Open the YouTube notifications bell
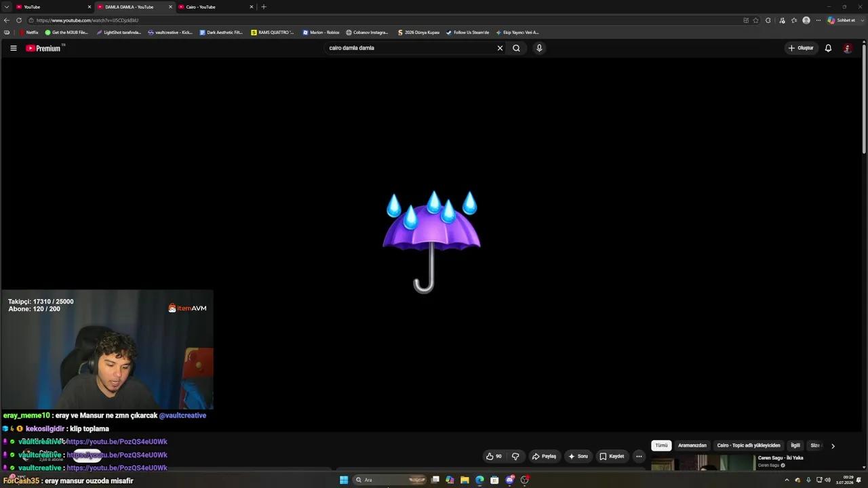 (x=828, y=48)
